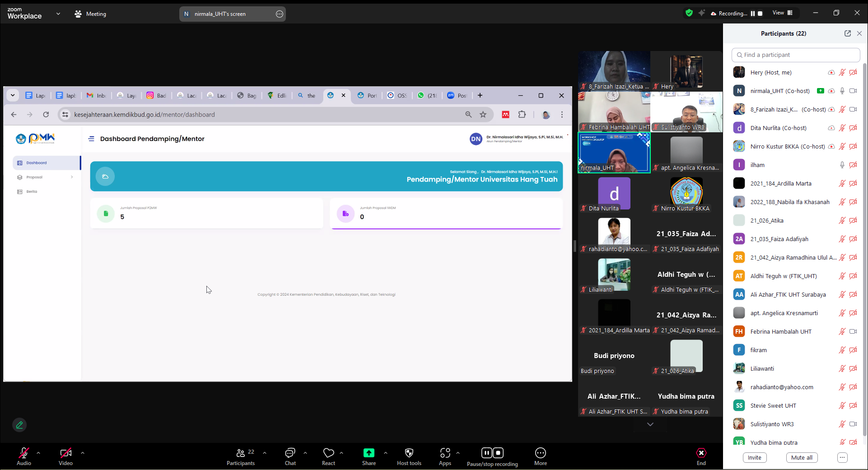The height and width of the screenshot is (470, 868).
Task: Unmute microphone with Audio button
Action: (24, 453)
